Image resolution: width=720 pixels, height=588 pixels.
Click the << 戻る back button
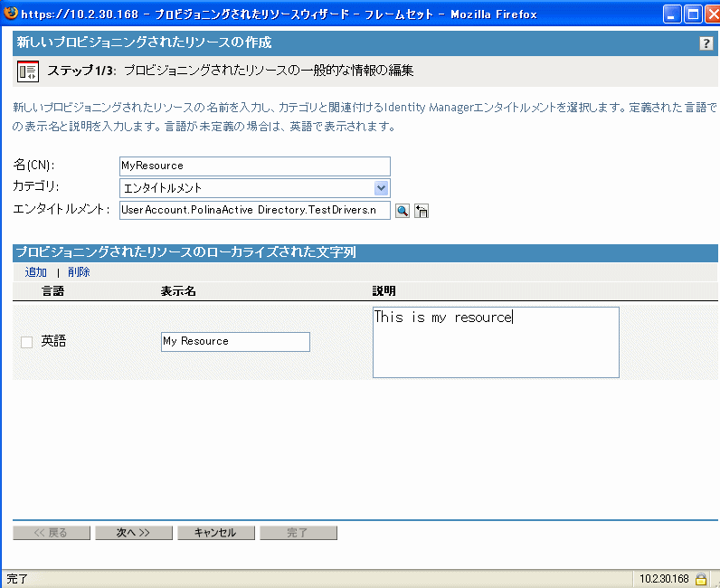coord(51,533)
